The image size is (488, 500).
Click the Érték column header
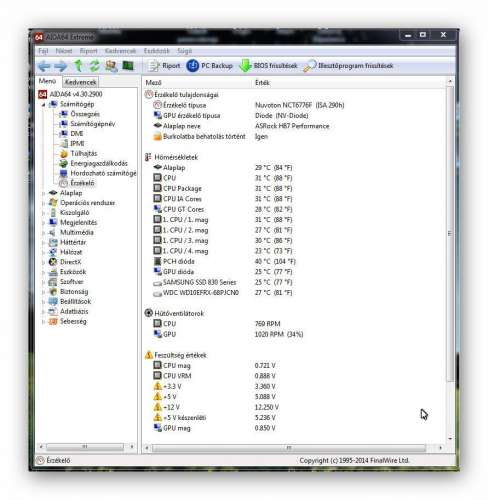pyautogui.click(x=349, y=83)
